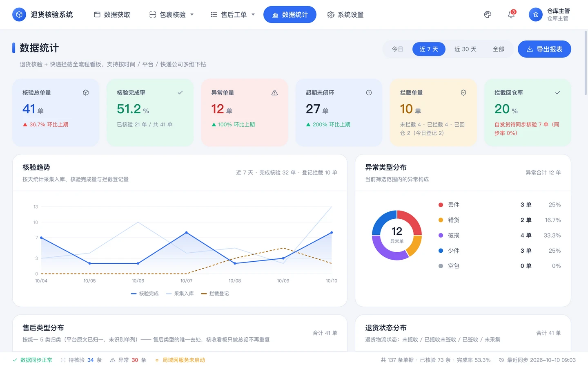Toggle 拦截登记 series in chart legend
This screenshot has width=588, height=368.
point(215,294)
